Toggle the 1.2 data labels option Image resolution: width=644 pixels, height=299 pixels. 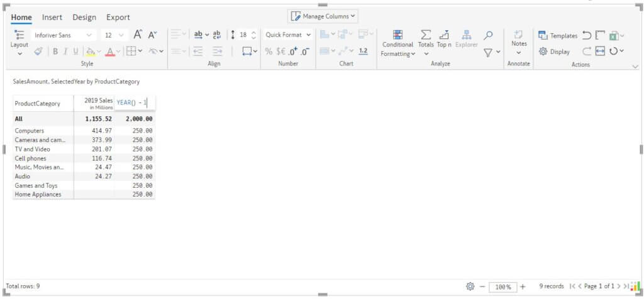[363, 52]
